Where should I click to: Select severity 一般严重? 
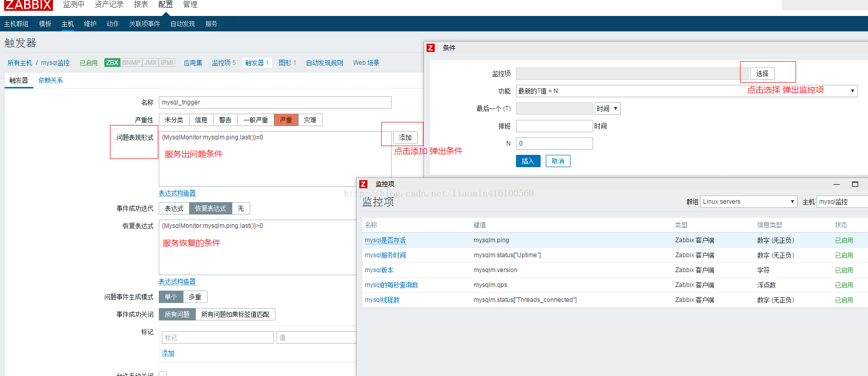(256, 120)
